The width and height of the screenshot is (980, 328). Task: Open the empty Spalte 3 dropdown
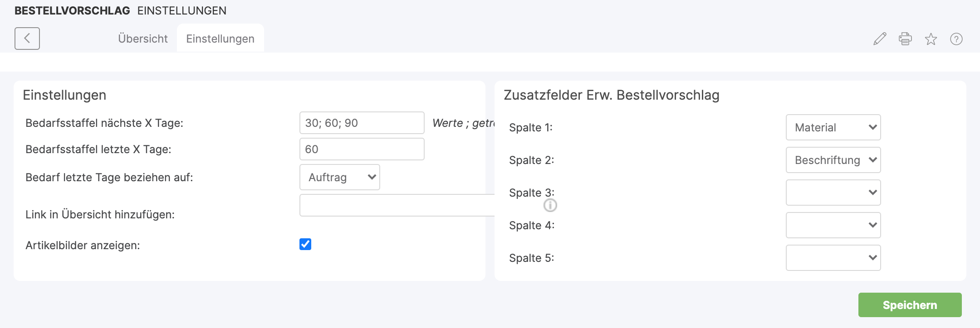pos(833,193)
